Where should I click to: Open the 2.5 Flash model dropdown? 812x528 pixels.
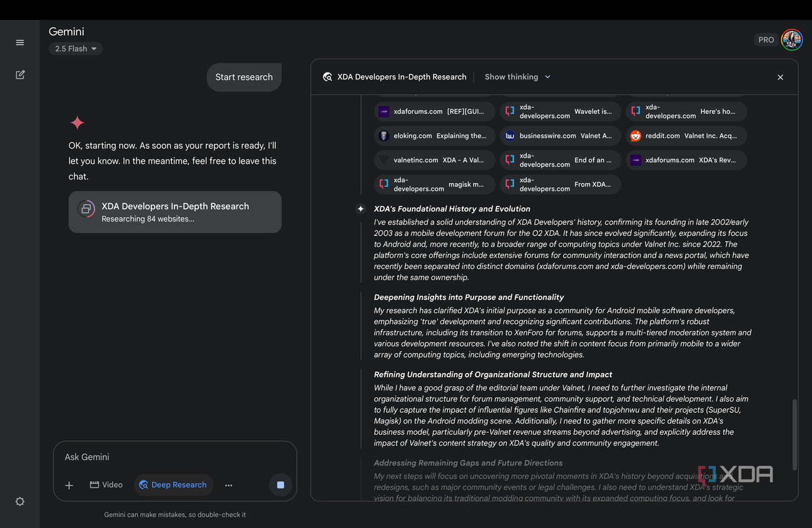76,49
